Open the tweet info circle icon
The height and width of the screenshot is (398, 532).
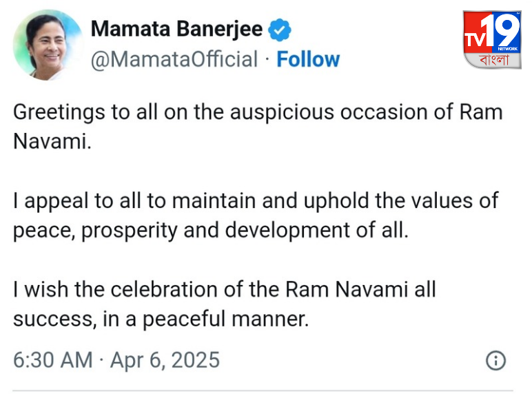(x=495, y=360)
